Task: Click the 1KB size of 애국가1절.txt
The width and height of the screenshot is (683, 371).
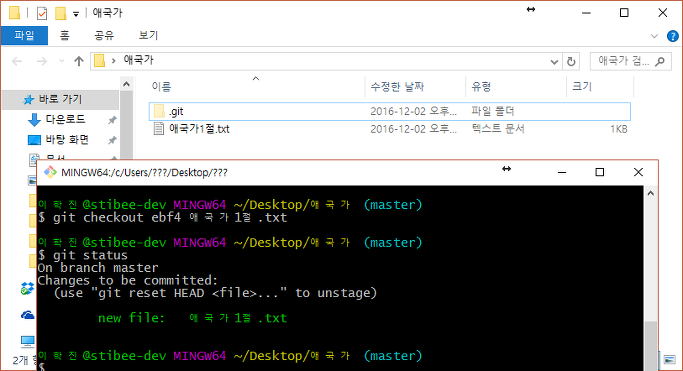Action: (x=619, y=129)
